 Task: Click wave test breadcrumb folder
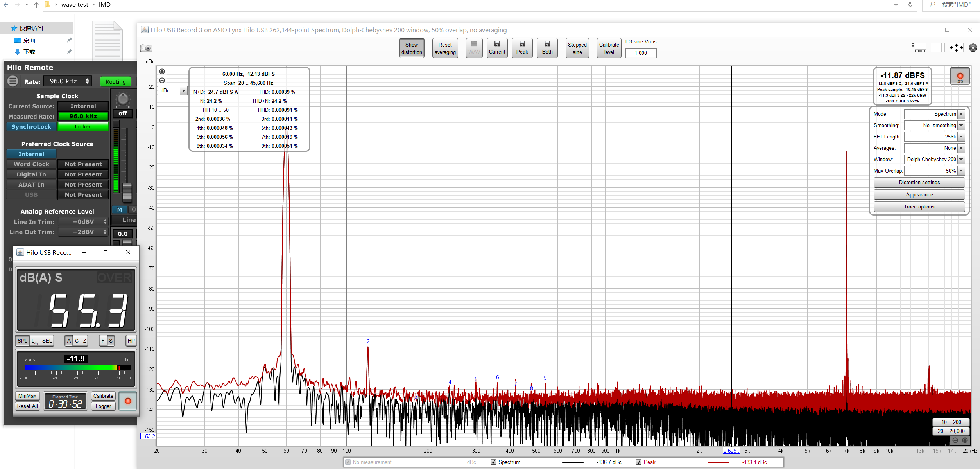click(75, 5)
